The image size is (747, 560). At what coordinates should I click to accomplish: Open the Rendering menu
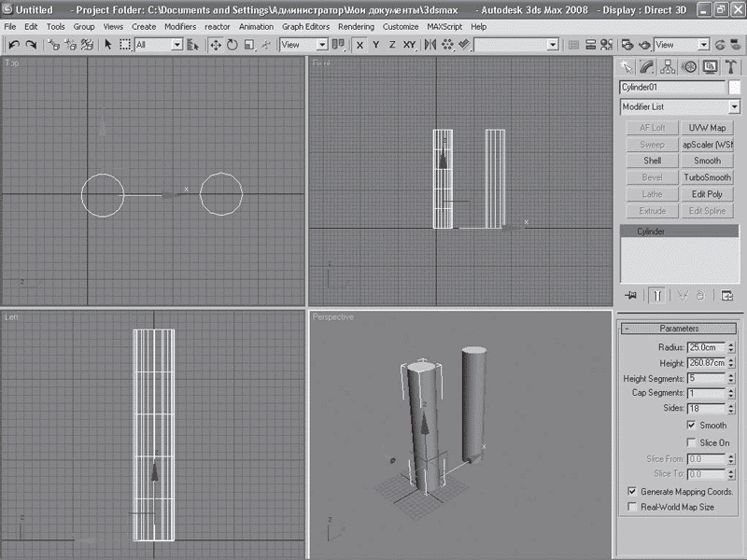(x=356, y=27)
